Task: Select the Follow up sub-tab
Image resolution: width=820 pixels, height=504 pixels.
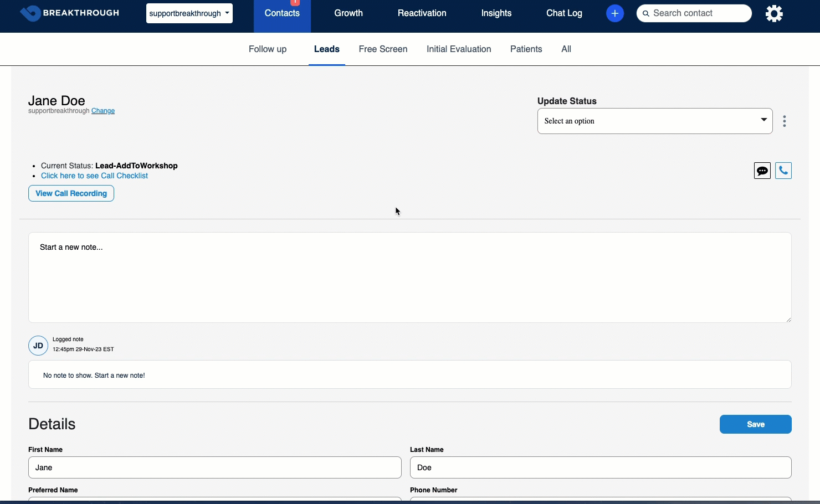Action: tap(268, 49)
